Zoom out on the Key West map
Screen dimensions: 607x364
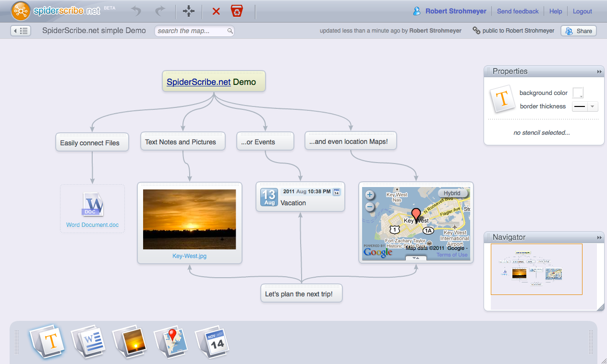370,207
